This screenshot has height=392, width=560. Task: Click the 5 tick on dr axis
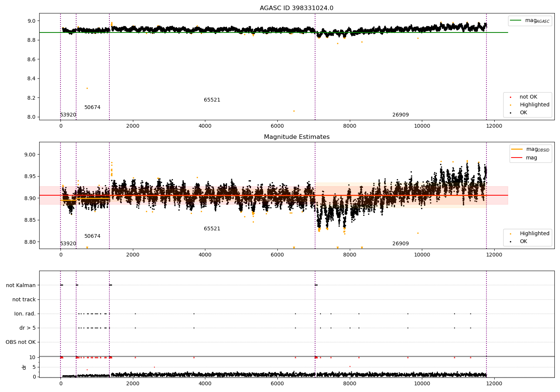click(x=34, y=367)
